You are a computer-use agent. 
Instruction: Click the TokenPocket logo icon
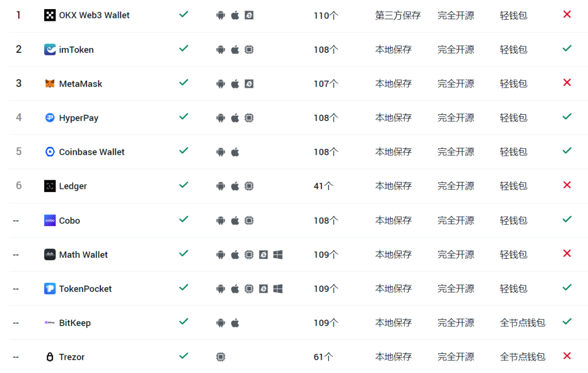[50, 289]
